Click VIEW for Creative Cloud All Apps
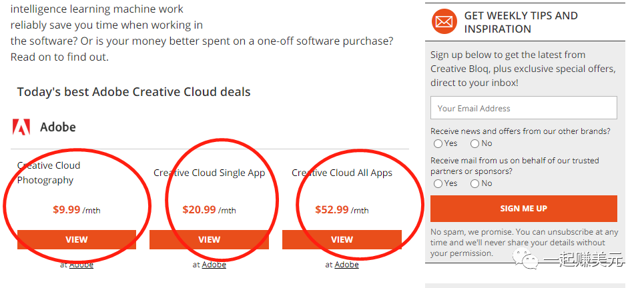This screenshot has width=644, height=288. pos(342,240)
